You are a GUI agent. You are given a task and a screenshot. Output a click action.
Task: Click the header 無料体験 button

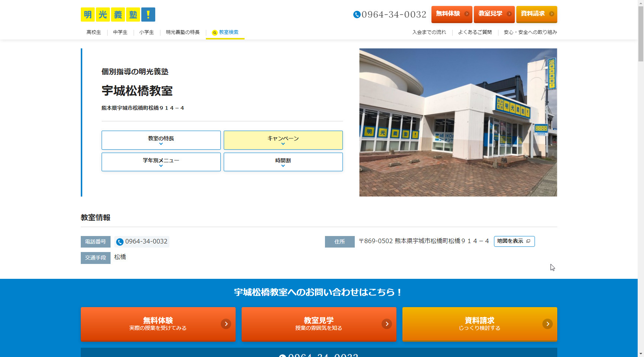[x=452, y=14]
